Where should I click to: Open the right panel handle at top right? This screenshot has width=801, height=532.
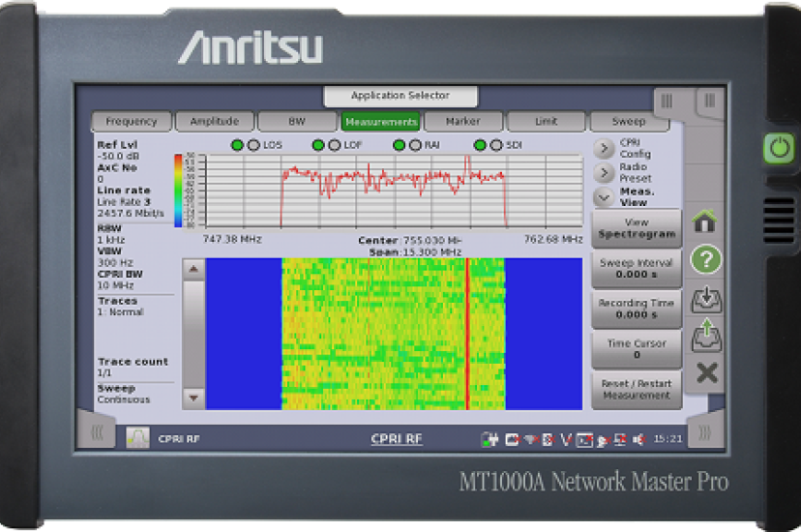coord(709,100)
